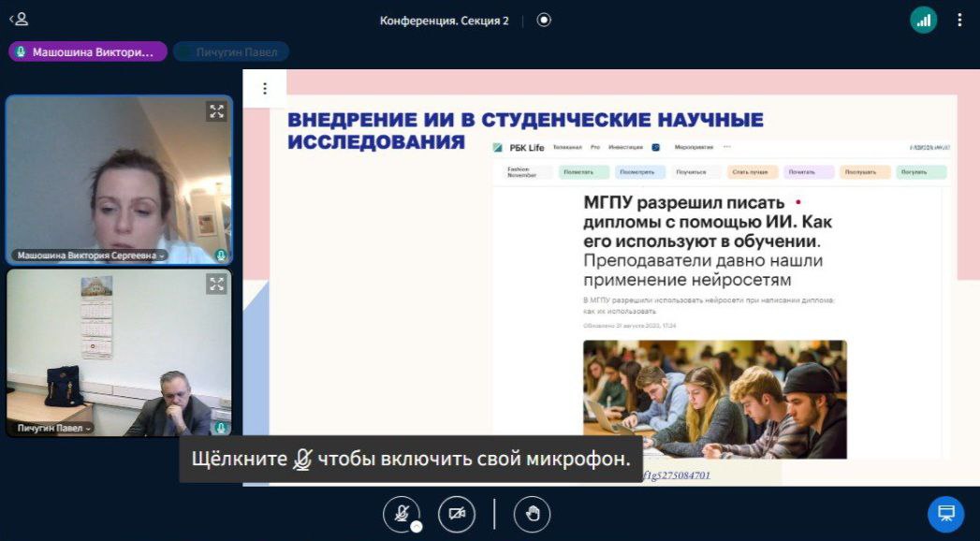Image resolution: width=980 pixels, height=541 pixels.
Task: Enable webcam sharing
Action: pos(457,514)
